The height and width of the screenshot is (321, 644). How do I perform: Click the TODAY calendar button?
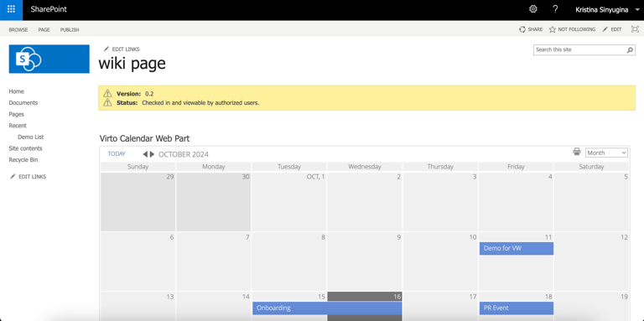point(117,154)
